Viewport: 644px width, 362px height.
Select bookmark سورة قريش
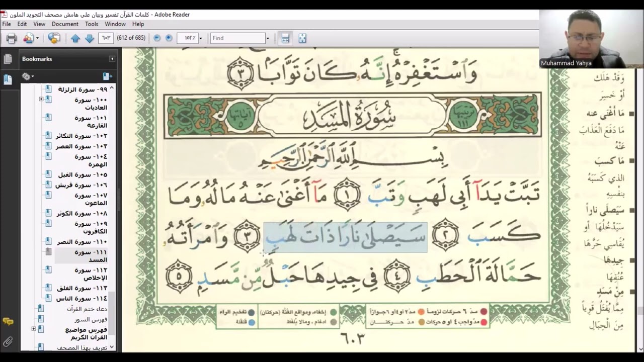click(82, 185)
